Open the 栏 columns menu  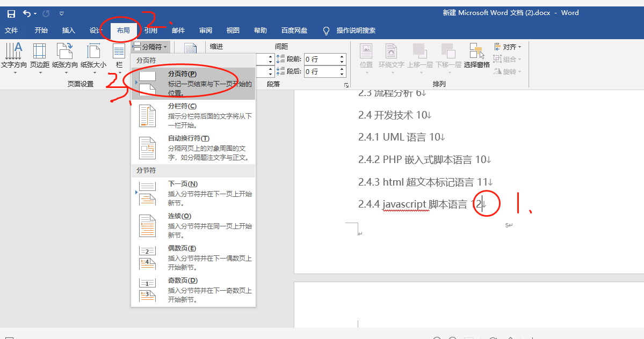click(x=119, y=58)
